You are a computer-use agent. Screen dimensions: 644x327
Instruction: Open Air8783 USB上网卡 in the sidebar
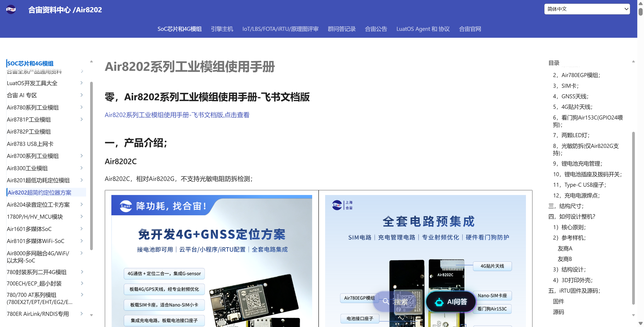(30, 144)
